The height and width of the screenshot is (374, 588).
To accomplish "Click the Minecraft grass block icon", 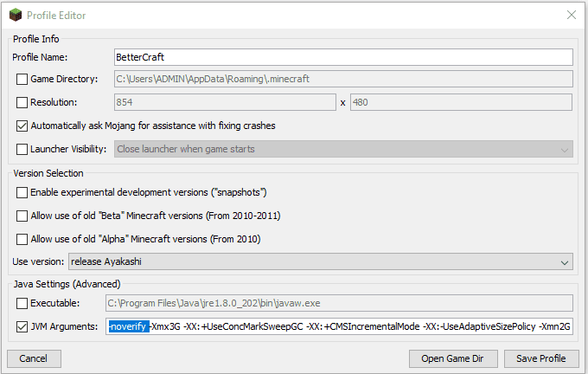I will 16,15.
